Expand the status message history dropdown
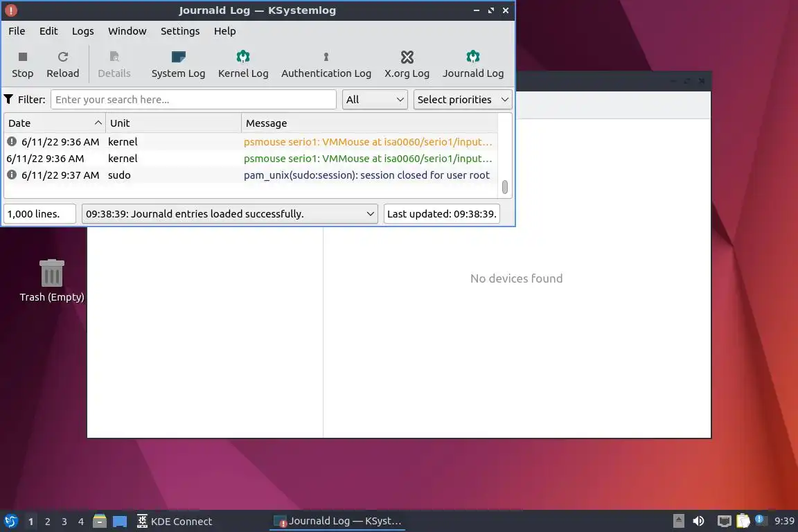 [x=229, y=214]
